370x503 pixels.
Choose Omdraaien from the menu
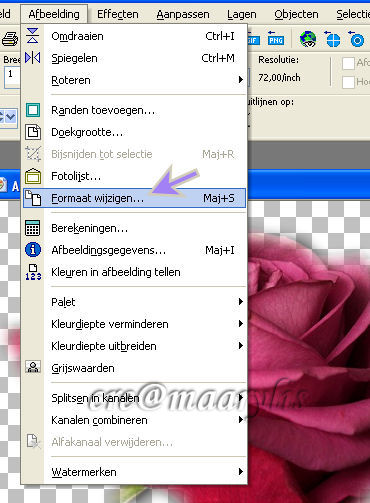tap(134, 36)
